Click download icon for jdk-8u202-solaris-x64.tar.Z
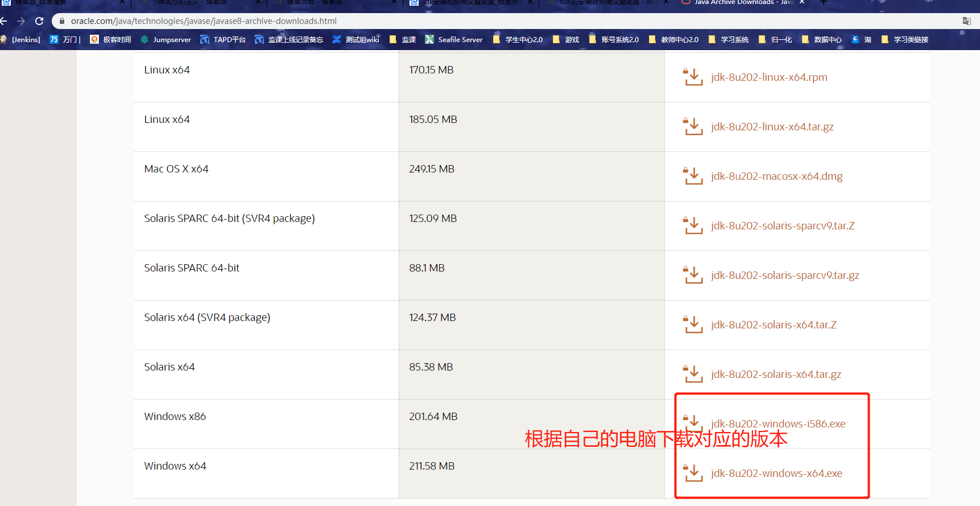The width and height of the screenshot is (980, 506). [693, 324]
